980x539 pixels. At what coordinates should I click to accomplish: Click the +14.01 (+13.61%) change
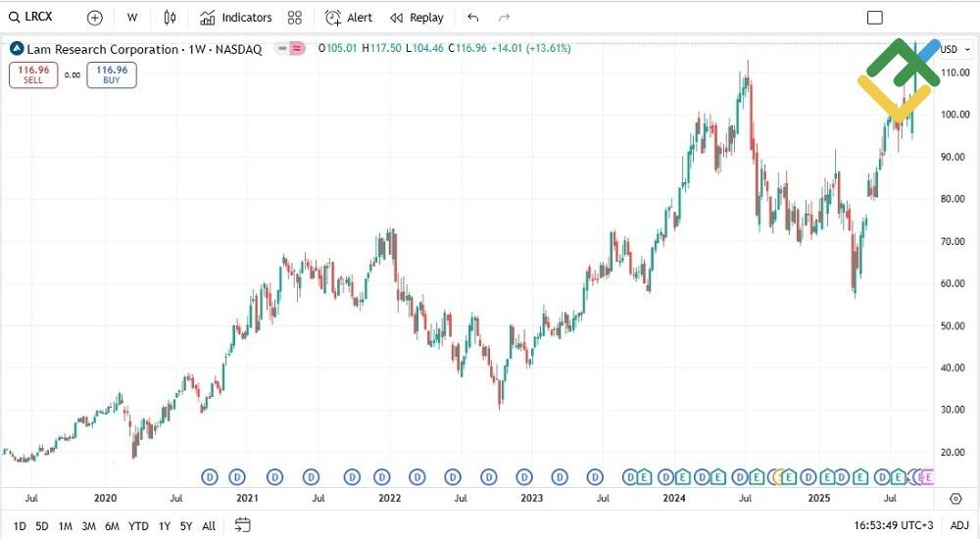531,48
